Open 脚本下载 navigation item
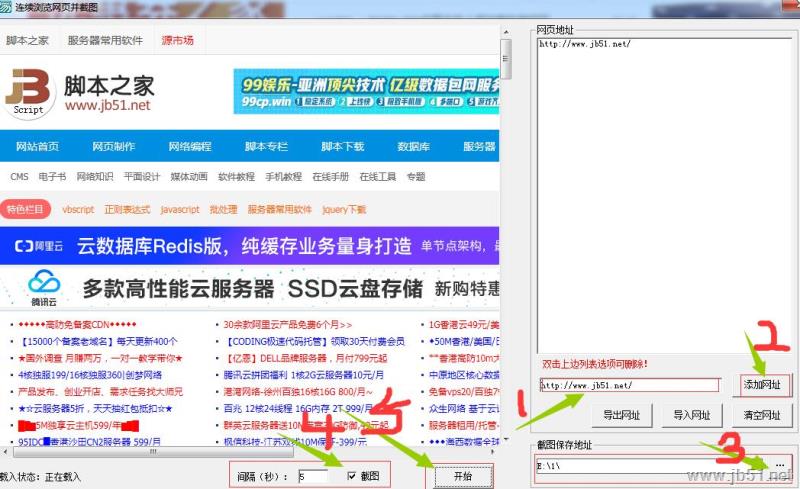Screen dimensions: 800x489 pyautogui.click(x=342, y=146)
